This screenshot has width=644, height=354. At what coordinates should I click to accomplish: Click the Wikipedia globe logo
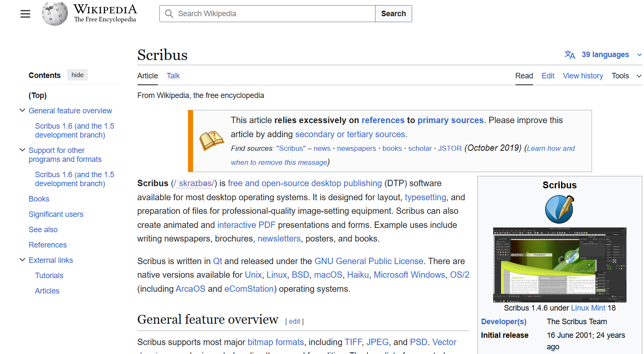(55, 14)
